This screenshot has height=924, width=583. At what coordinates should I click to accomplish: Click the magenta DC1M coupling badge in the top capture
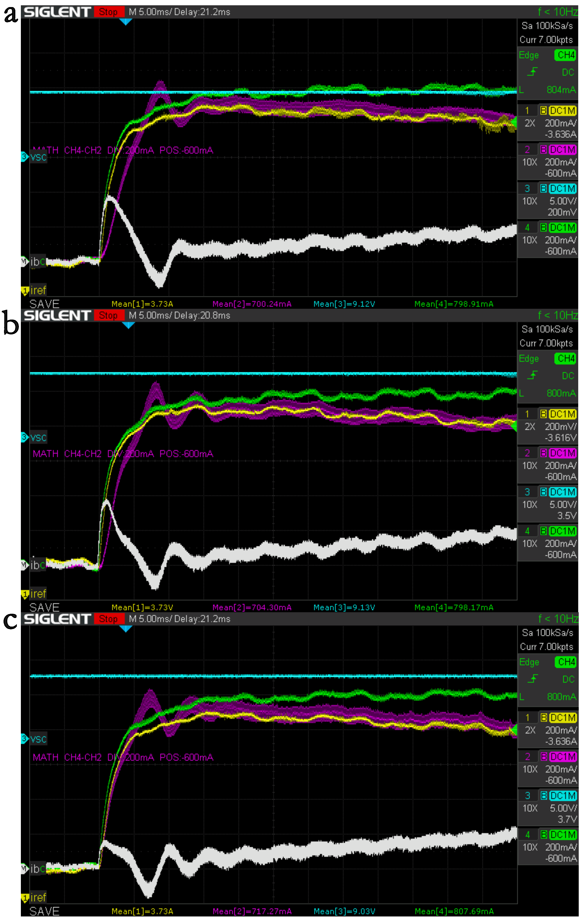click(x=562, y=149)
